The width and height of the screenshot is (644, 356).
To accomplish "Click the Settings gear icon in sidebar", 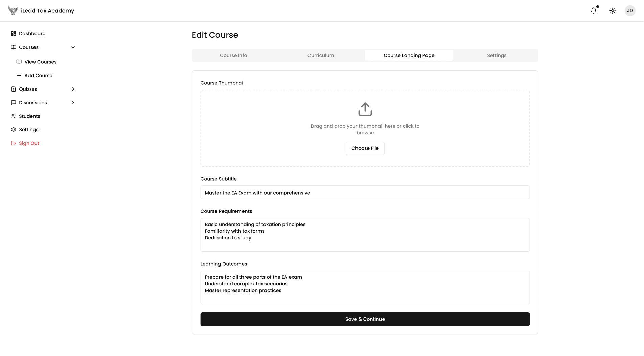I will tap(14, 130).
